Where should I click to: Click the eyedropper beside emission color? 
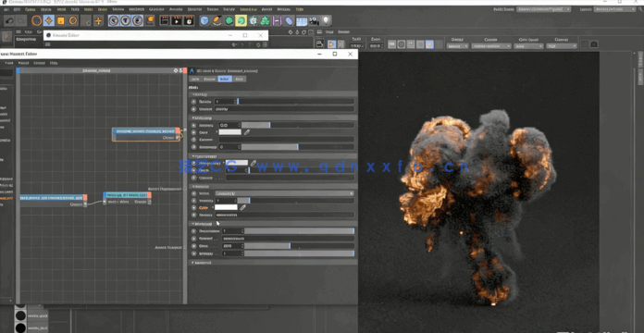click(x=243, y=207)
